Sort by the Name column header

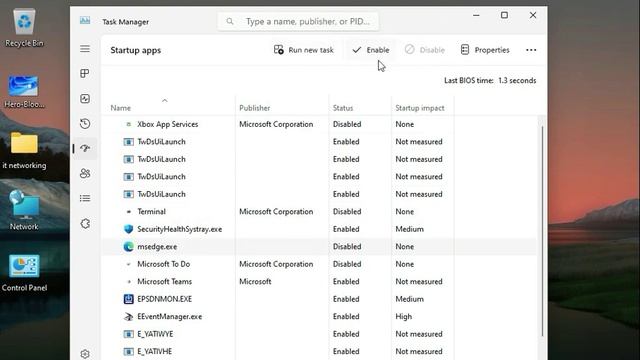point(120,108)
